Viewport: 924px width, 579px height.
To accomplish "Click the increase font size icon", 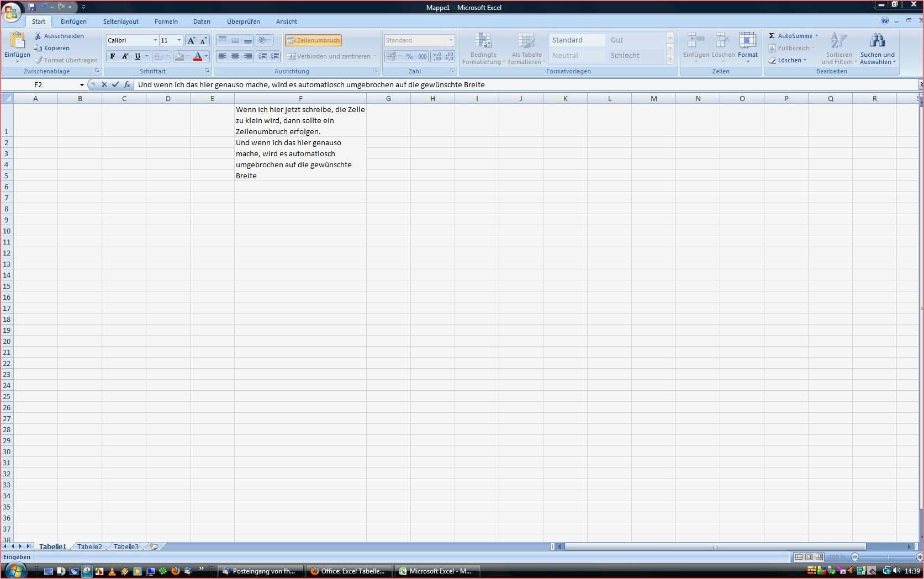I will coord(191,40).
